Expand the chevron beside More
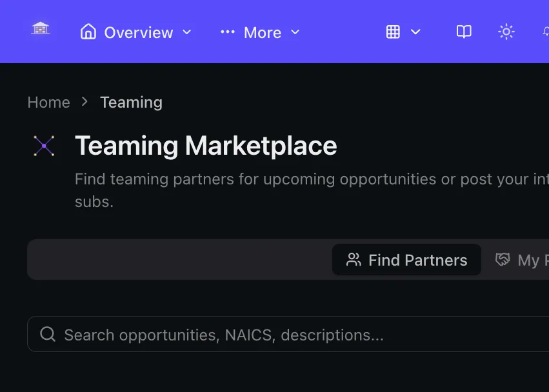The image size is (549, 392). pyautogui.click(x=295, y=32)
